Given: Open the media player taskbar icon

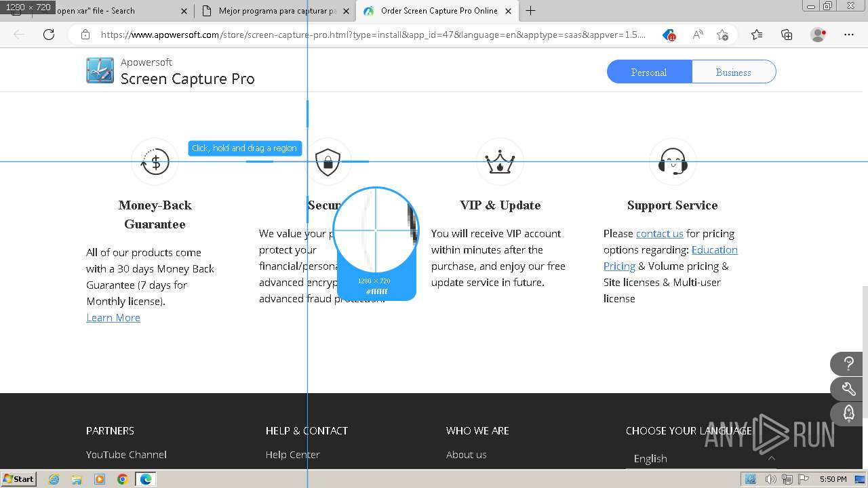Looking at the screenshot, I should 100,479.
